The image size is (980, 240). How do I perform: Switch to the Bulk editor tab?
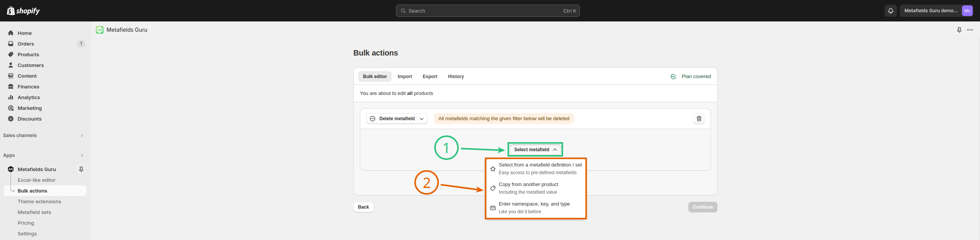[x=375, y=77]
